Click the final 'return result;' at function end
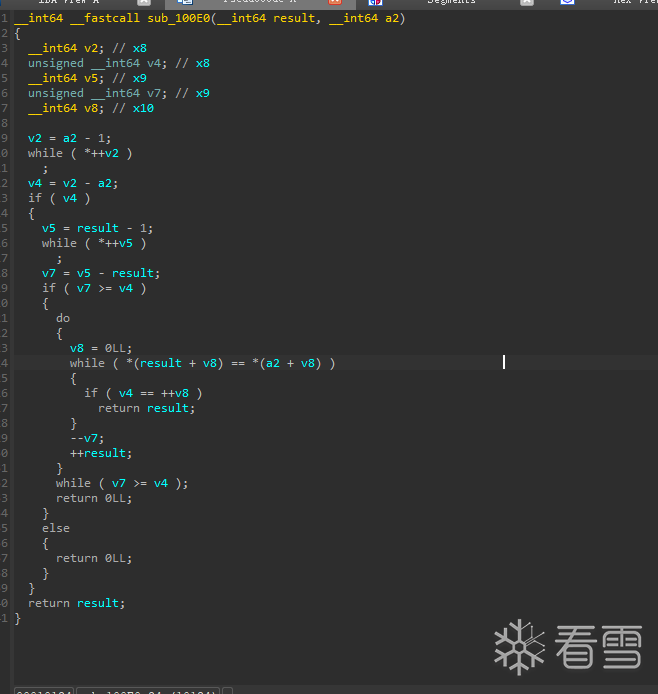Screen dimensions: 658x694 77,603
